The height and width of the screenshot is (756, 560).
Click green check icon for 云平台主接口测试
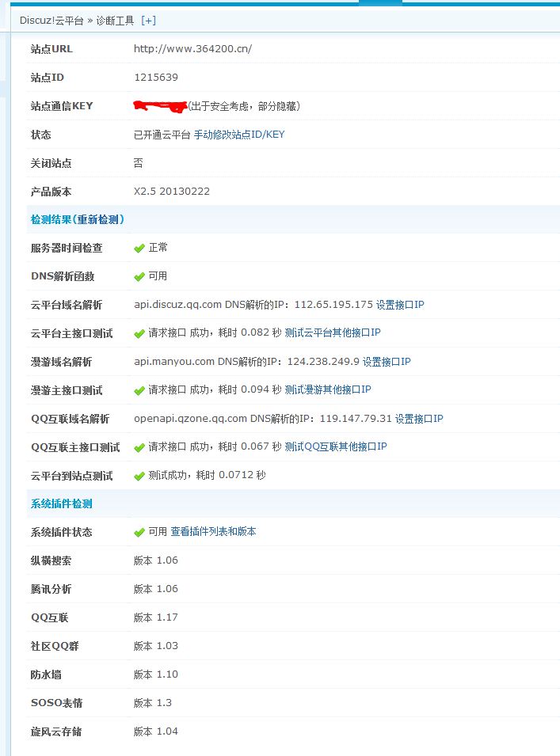click(139, 333)
